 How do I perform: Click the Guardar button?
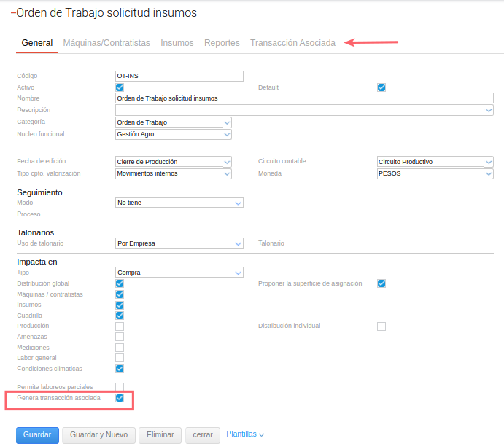36,435
